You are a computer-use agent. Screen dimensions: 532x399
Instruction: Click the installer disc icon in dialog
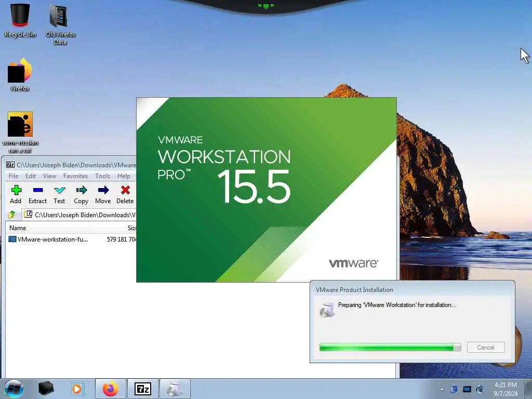tap(327, 310)
